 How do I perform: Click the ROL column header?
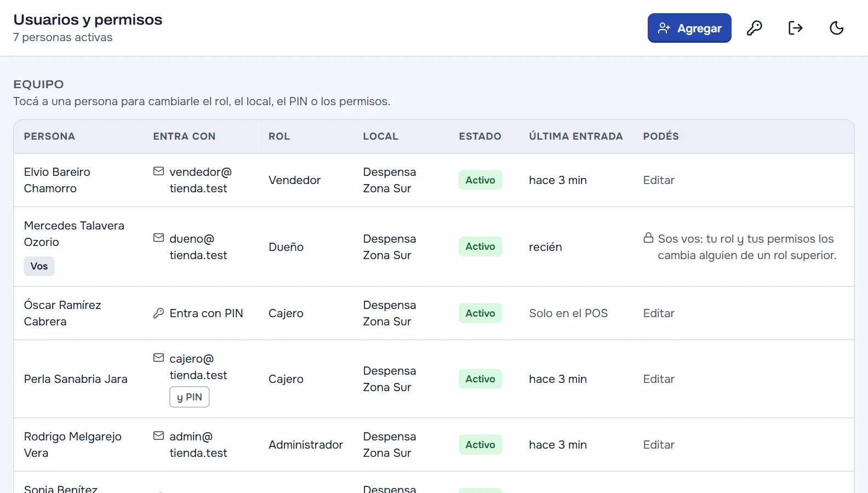[x=279, y=136]
